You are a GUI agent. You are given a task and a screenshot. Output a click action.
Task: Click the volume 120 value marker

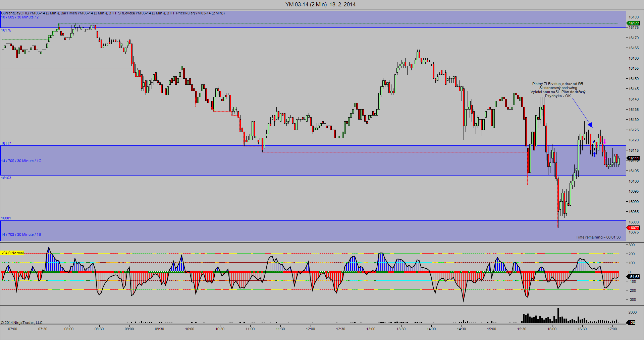pos(631,323)
